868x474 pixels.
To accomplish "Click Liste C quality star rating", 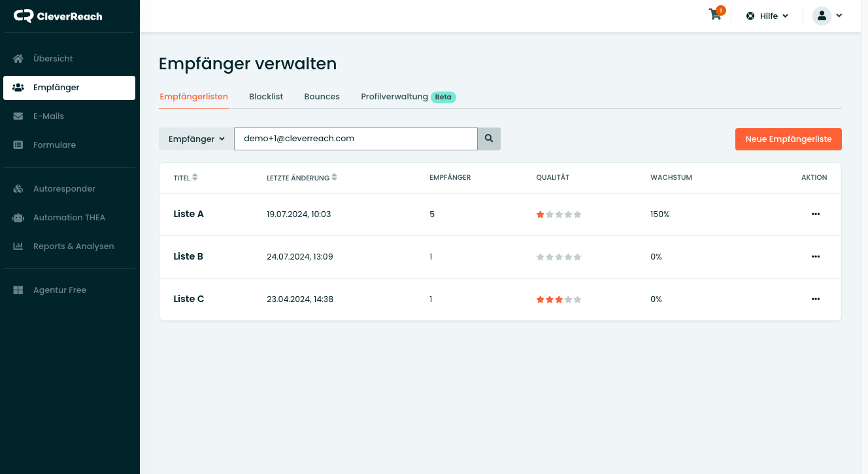I will 559,299.
